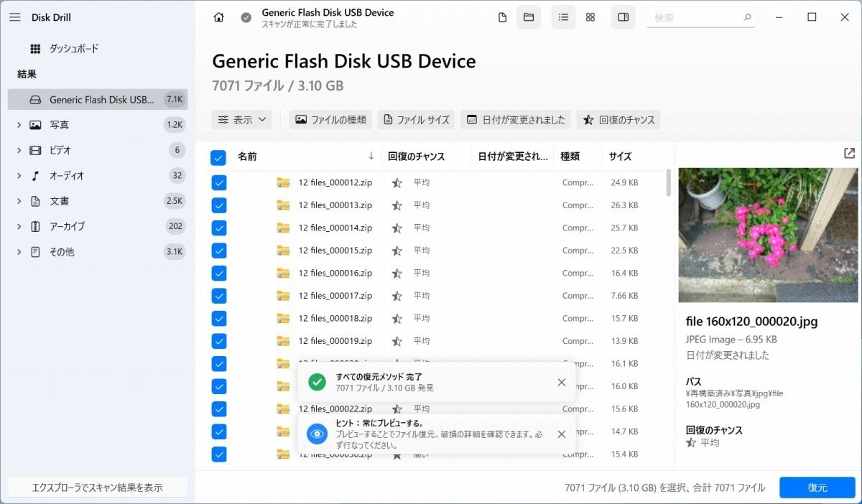Expand the 写真 category chevron
The image size is (862, 504).
pyautogui.click(x=19, y=125)
